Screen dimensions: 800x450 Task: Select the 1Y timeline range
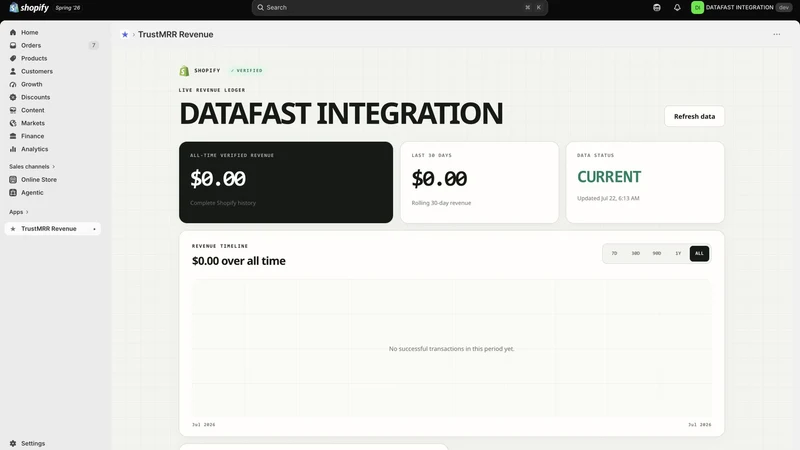tap(678, 254)
